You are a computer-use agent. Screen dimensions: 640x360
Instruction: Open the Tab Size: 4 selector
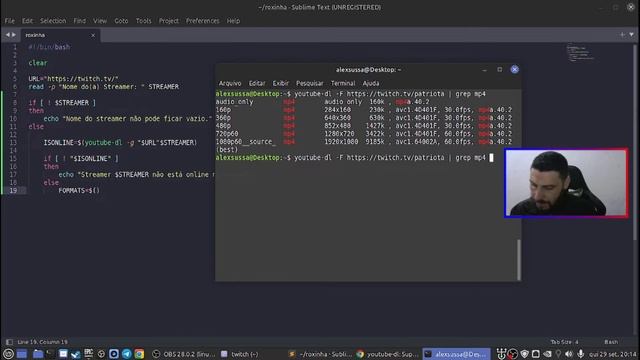coord(564,342)
